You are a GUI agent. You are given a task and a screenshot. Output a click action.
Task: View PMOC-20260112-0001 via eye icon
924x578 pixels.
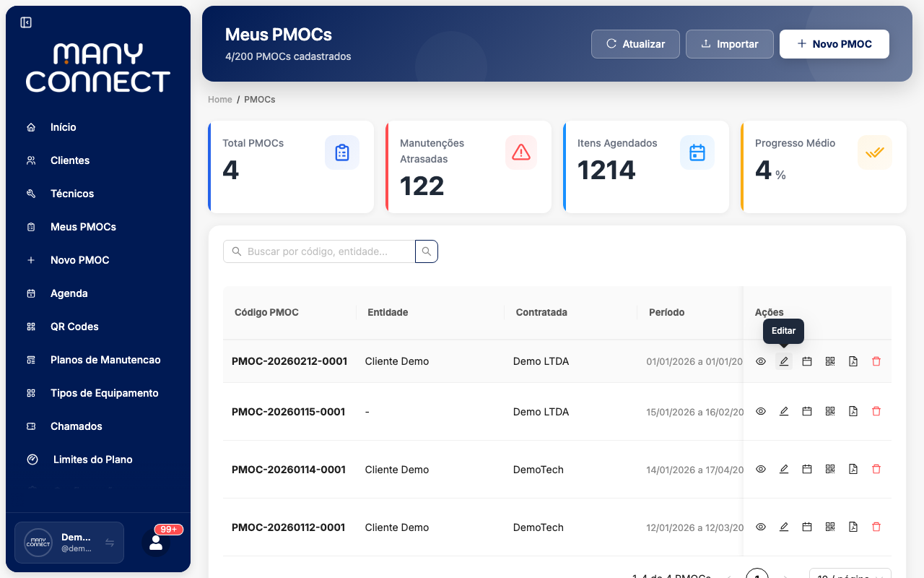tap(761, 527)
